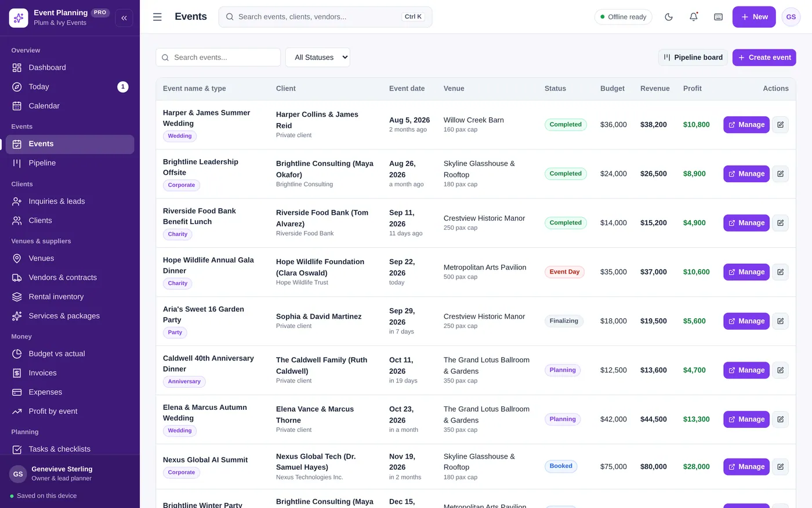
Task: Click Genevieve Sterling profile in sidebar footer
Action: tap(70, 474)
